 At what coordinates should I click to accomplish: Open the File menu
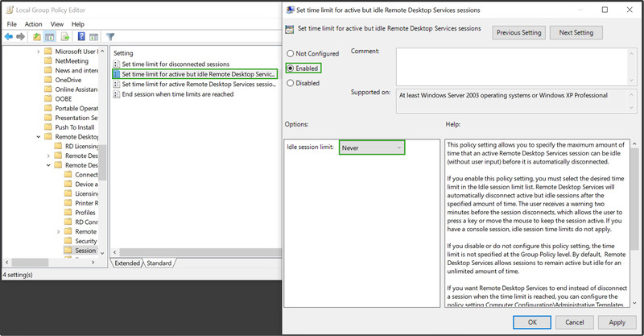click(11, 24)
